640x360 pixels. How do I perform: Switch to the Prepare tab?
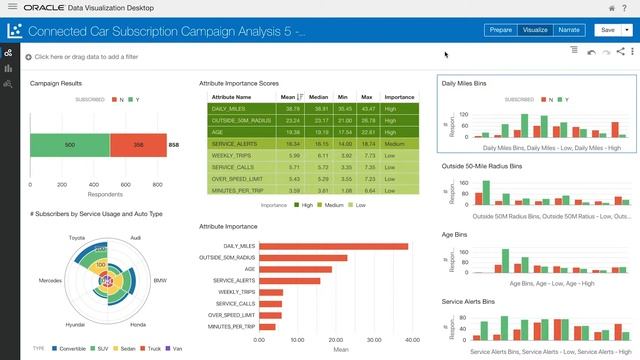click(x=500, y=30)
